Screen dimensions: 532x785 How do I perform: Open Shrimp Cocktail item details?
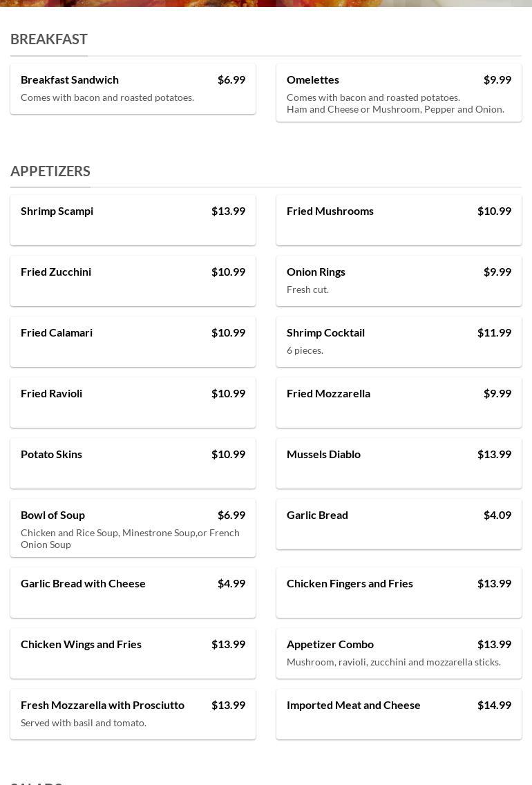point(399,341)
